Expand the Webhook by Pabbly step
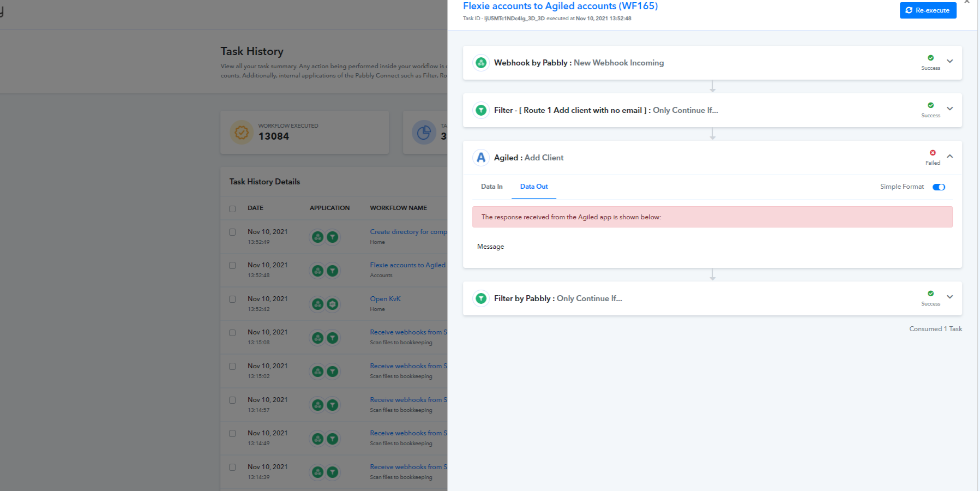 click(950, 61)
